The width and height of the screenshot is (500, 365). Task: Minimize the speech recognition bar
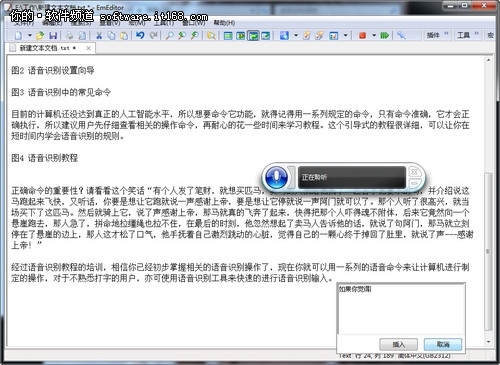point(414,183)
